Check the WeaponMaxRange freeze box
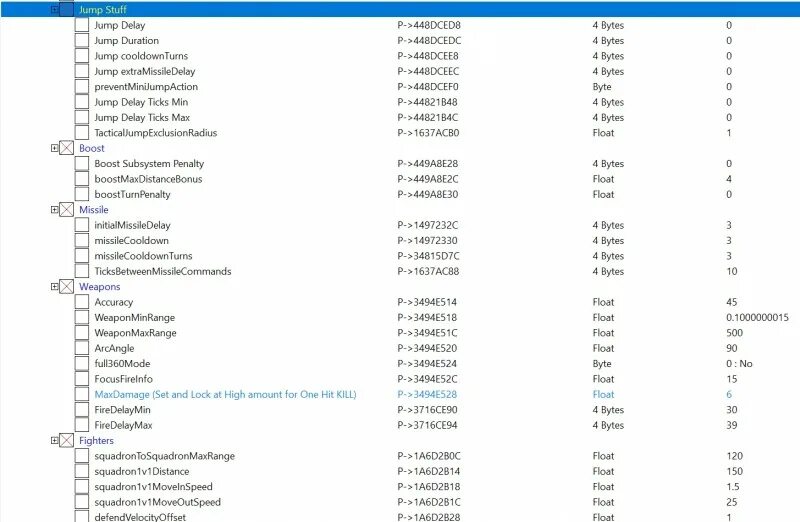Image resolution: width=800 pixels, height=522 pixels. [82, 333]
